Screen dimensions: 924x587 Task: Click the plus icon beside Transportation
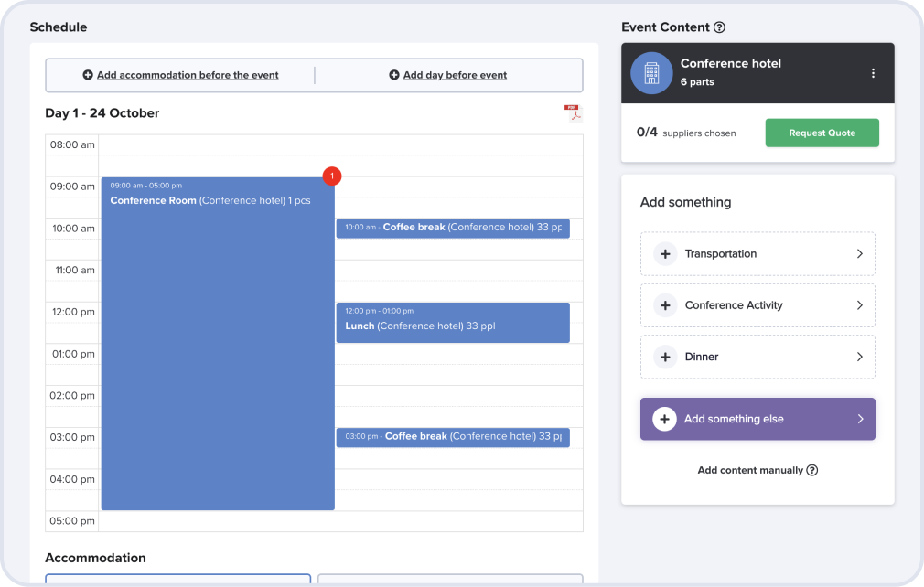(x=665, y=254)
